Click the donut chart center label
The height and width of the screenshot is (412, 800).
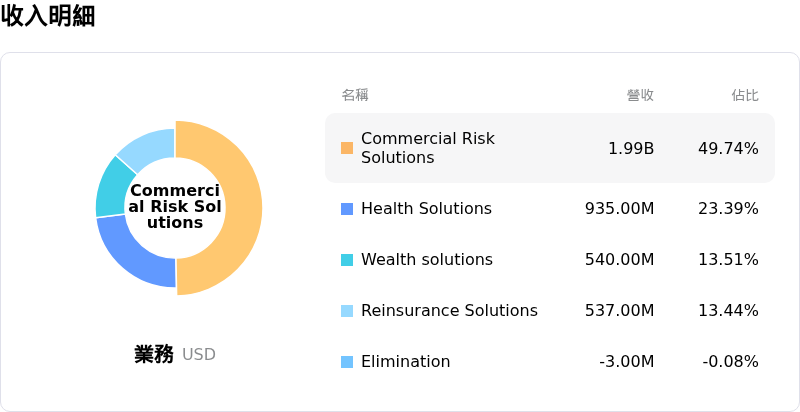[x=175, y=207]
